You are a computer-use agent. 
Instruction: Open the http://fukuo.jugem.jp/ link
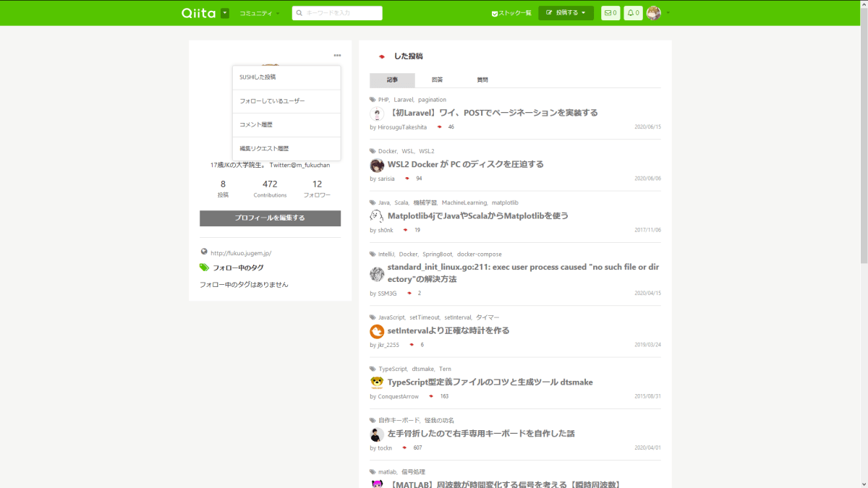pyautogui.click(x=241, y=253)
